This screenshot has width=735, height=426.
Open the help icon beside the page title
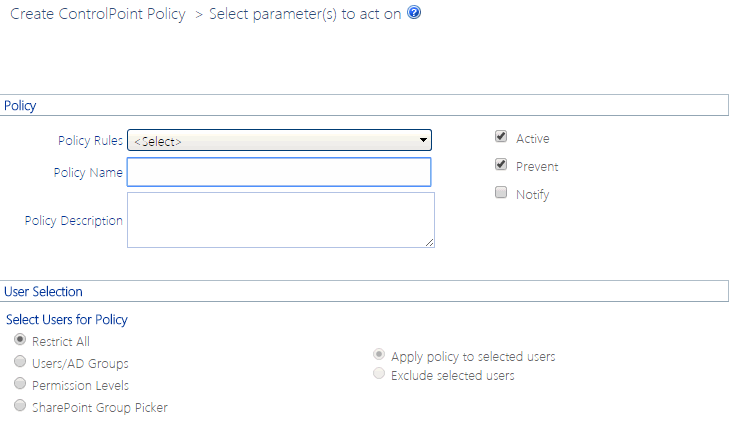pos(414,15)
